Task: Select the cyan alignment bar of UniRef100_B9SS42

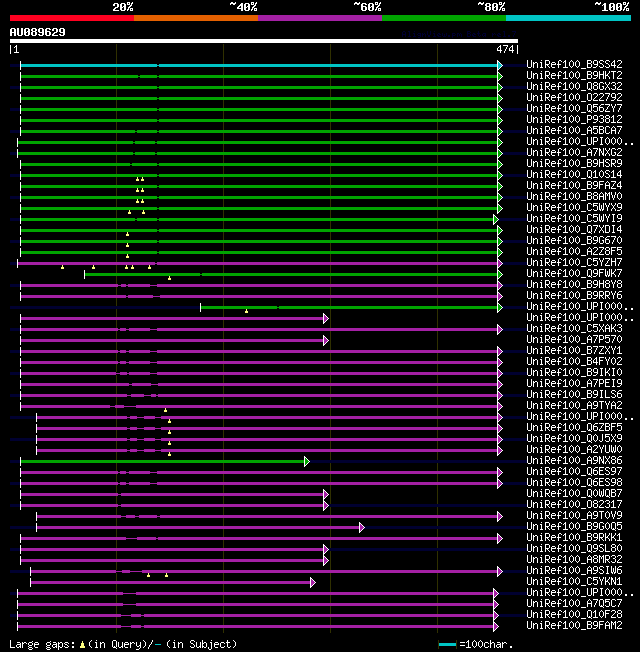Action: (x=259, y=65)
